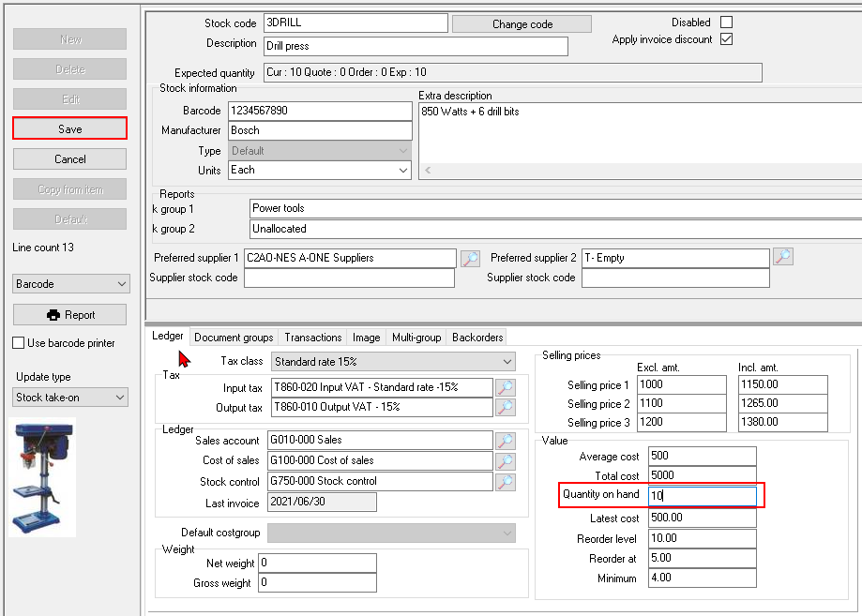
Task: Open the lookup for Preferred supplier 1
Action: coord(470,258)
